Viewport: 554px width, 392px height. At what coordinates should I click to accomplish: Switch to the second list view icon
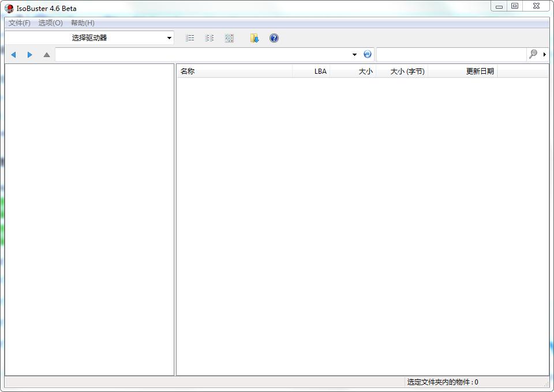(x=209, y=38)
